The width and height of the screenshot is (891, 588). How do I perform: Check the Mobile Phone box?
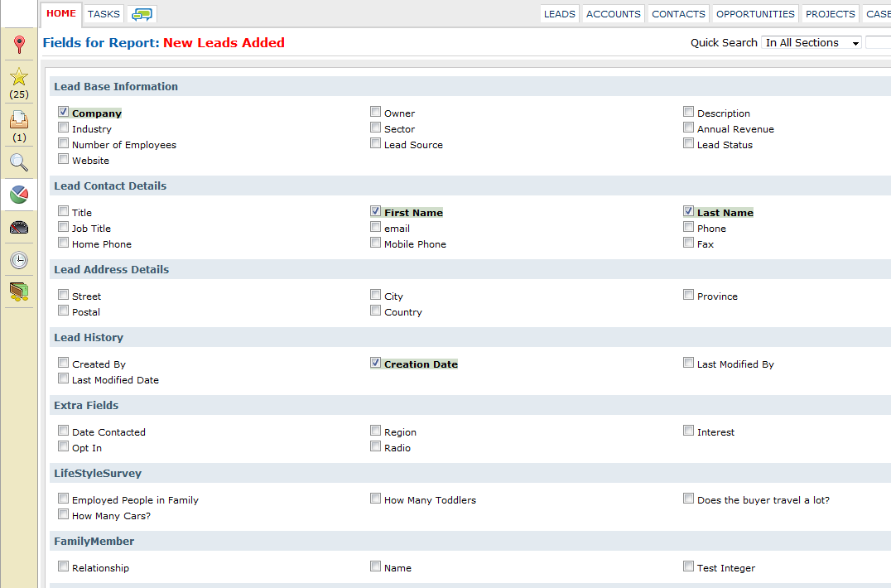tap(375, 243)
